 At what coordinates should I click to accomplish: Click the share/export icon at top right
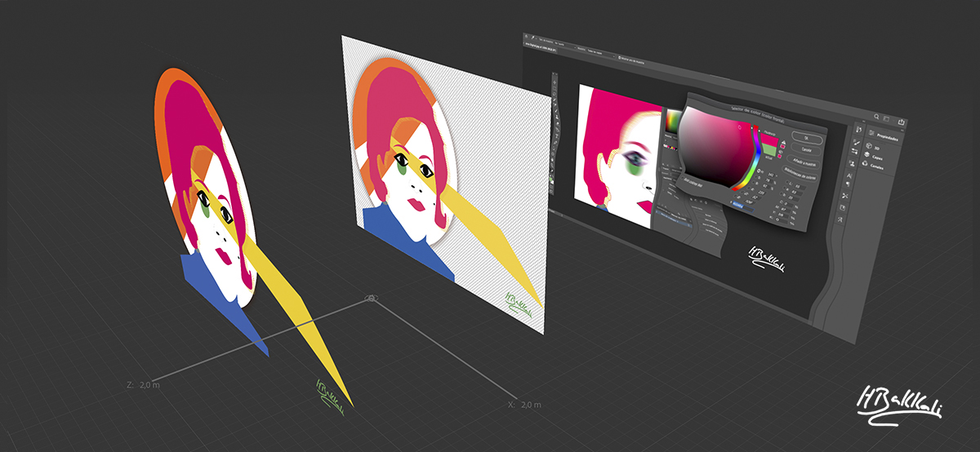click(901, 122)
